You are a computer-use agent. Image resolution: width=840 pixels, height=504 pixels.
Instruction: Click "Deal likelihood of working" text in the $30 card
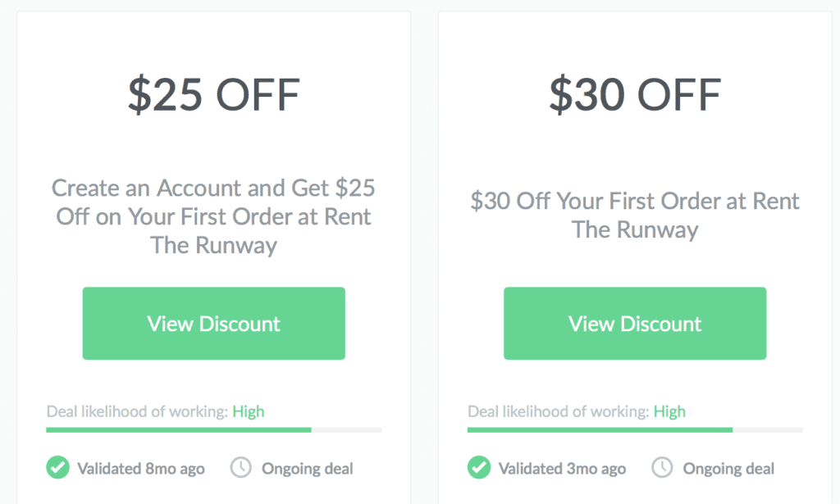pyautogui.click(x=559, y=411)
